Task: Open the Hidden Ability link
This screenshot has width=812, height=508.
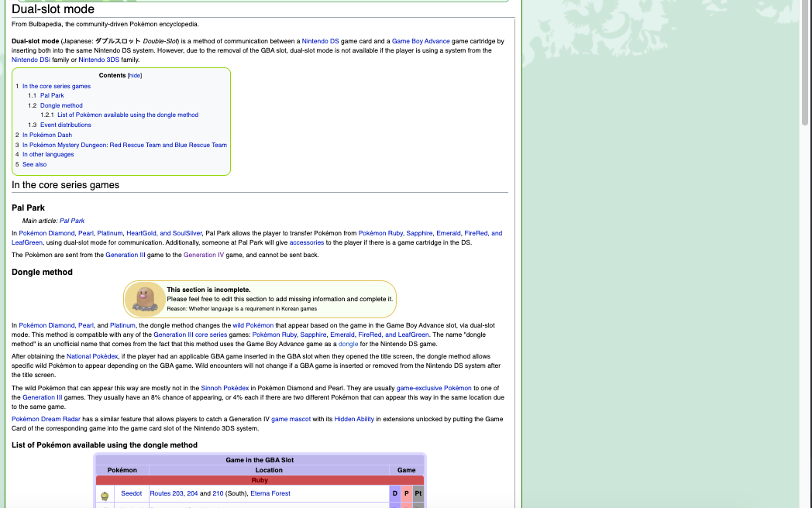Action: pos(354,419)
